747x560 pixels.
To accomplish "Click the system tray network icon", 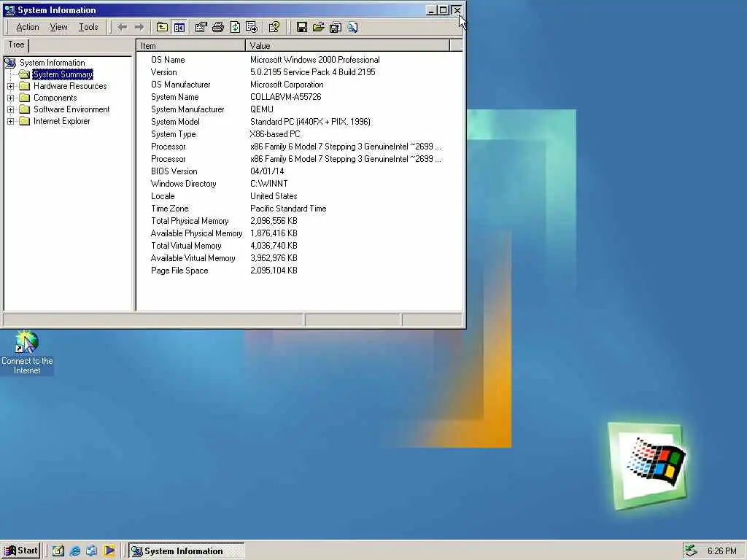I will coord(691,551).
